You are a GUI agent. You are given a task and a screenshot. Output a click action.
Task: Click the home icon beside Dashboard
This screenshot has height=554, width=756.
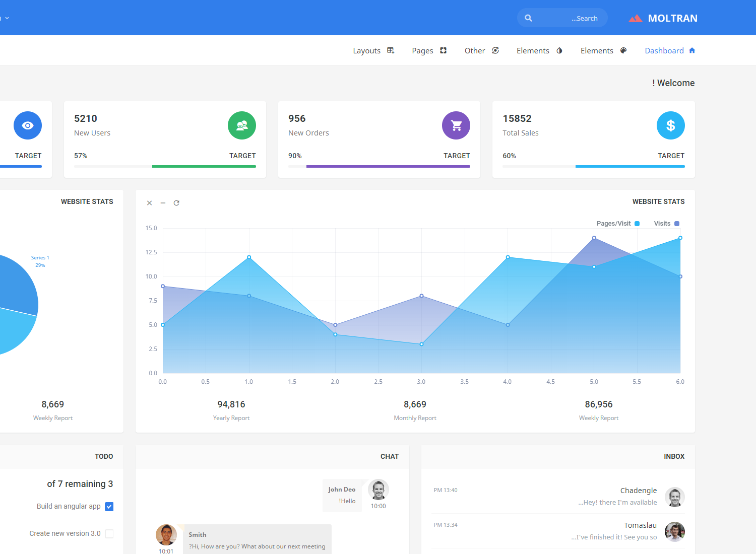692,50
